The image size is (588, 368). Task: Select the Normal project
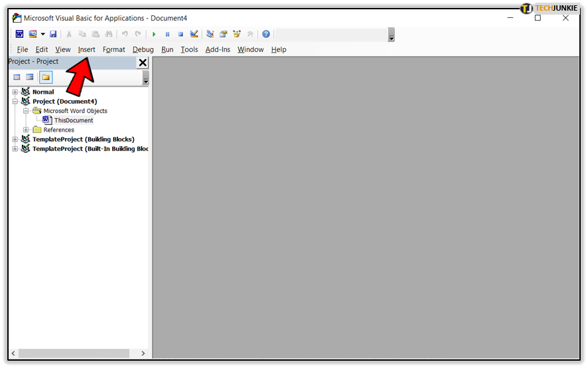click(43, 92)
